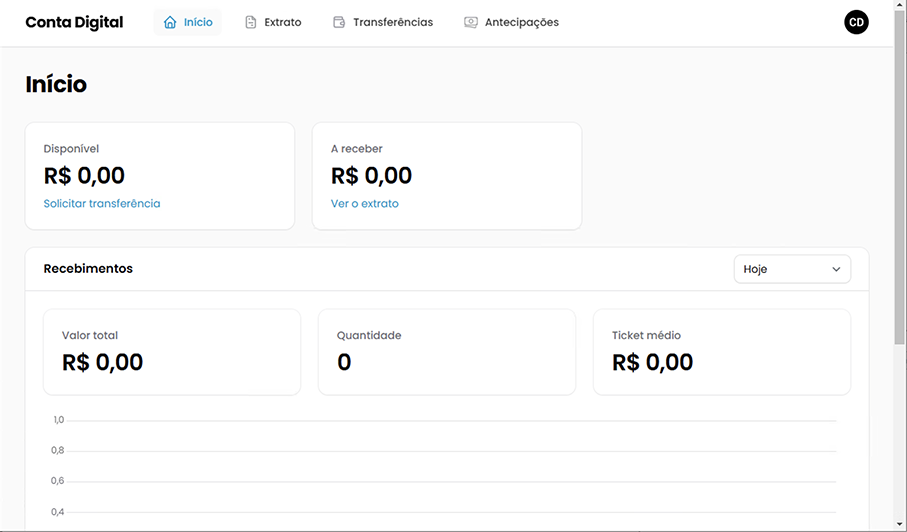This screenshot has width=907, height=532.
Task: Click the document icon beside Extrato
Action: 251,22
